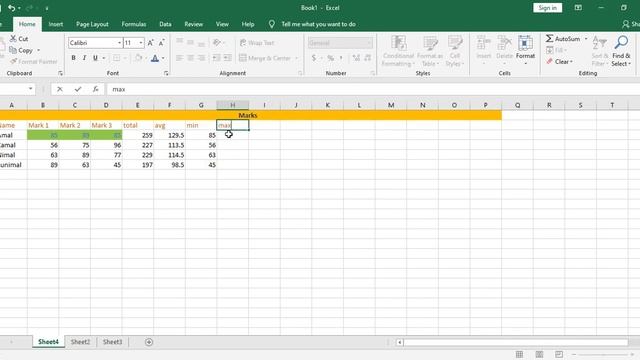
Task: Select the Sheet4 tab
Action: [49, 342]
